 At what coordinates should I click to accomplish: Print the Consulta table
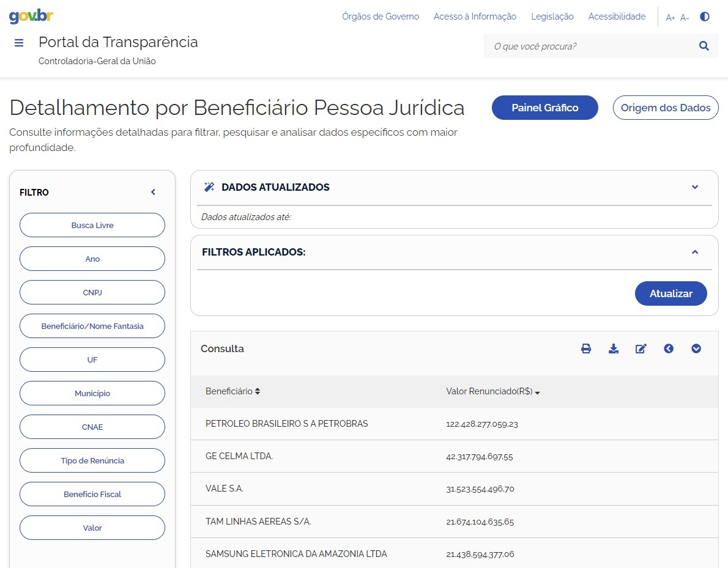[x=586, y=349]
